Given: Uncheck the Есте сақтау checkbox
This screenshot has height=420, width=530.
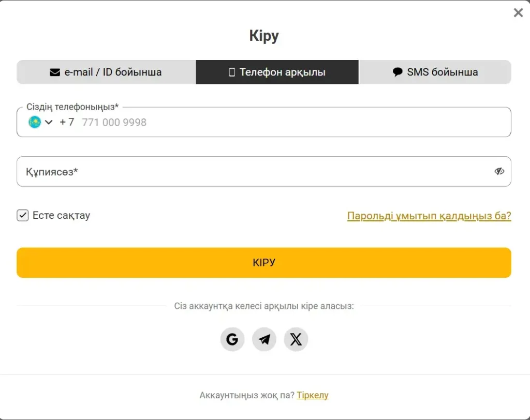Looking at the screenshot, I should (x=23, y=215).
